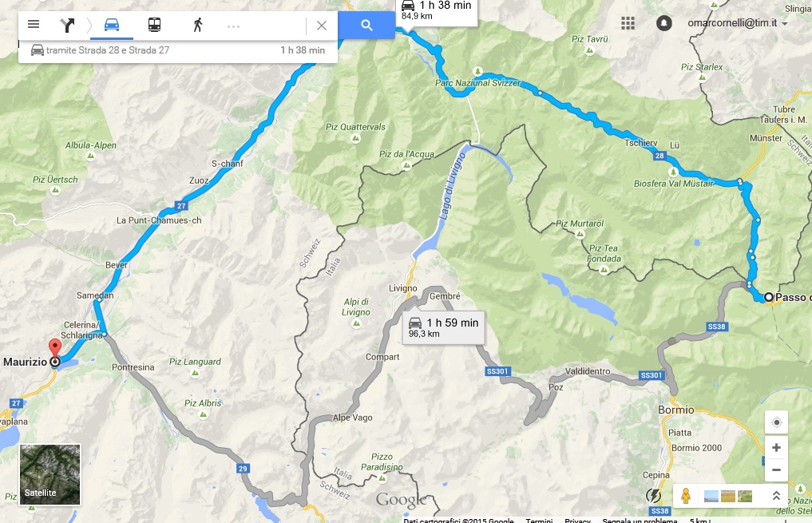Select route tramite Strada 28 e Strada 27
Viewport: 812px width, 523px height.
(177, 51)
